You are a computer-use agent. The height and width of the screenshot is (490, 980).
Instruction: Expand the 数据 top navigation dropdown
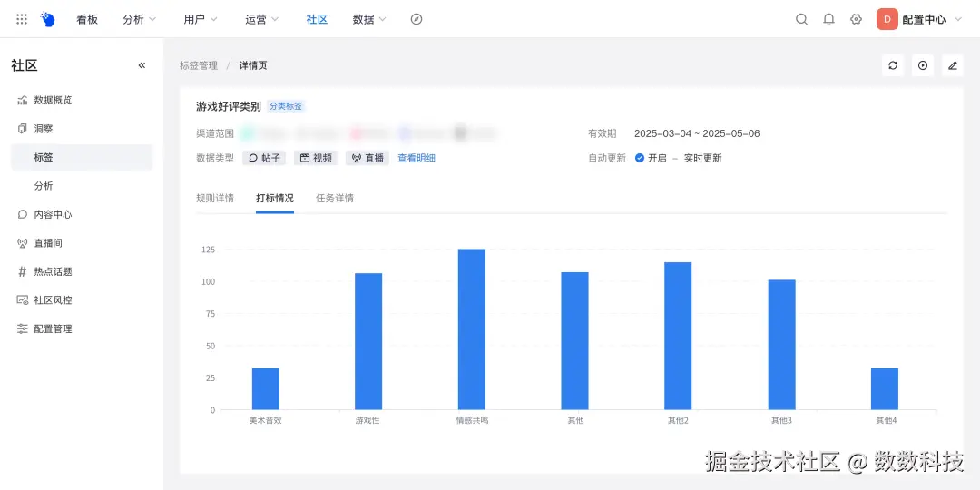369,19
